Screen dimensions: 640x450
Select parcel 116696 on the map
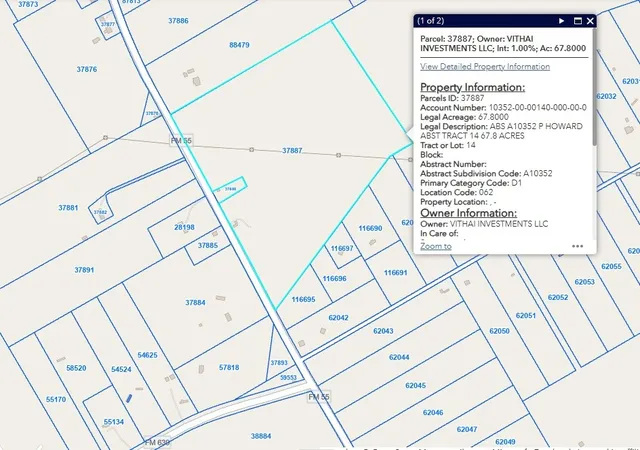(x=334, y=279)
